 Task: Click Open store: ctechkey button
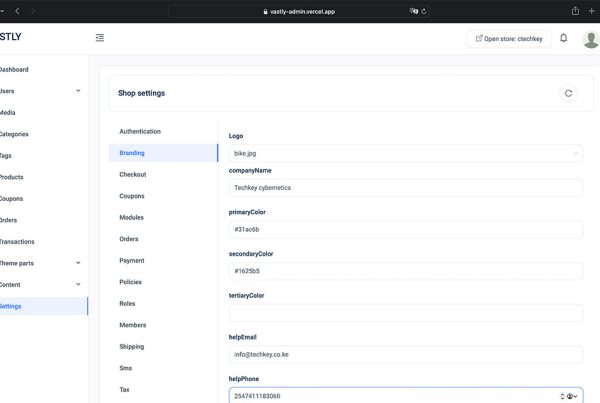click(x=509, y=39)
